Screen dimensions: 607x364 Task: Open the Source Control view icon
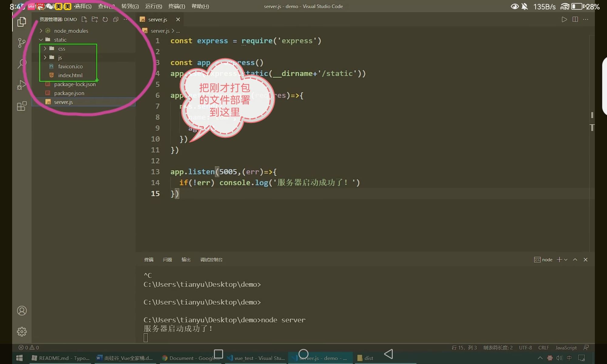pos(22,42)
